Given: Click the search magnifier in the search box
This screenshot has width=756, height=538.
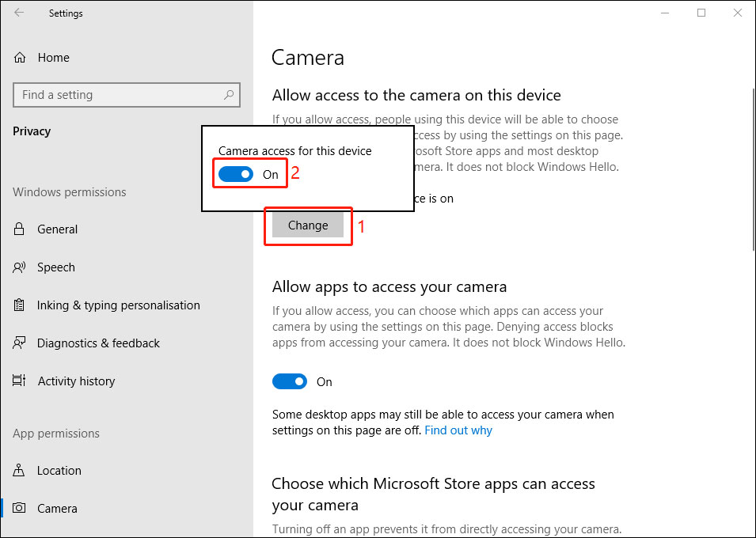Looking at the screenshot, I should [229, 94].
